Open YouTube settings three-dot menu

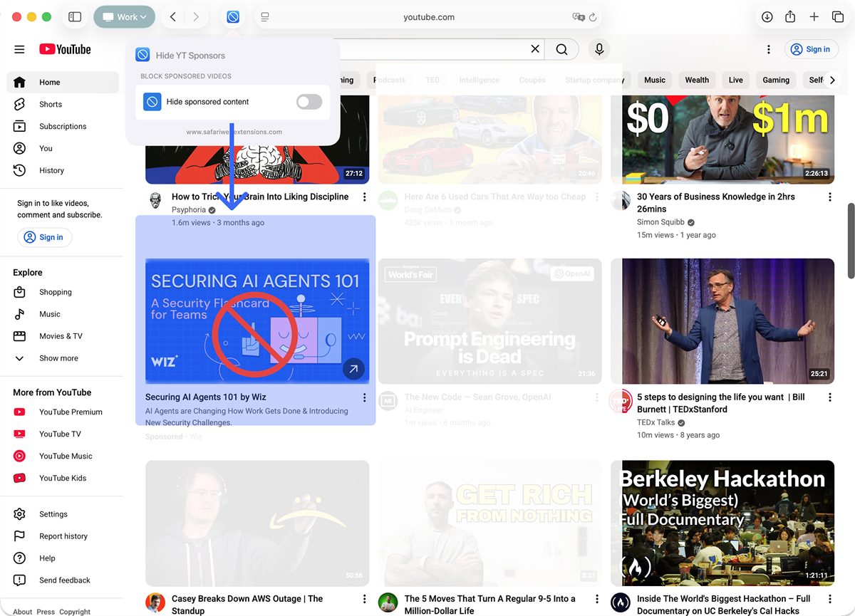tap(768, 49)
